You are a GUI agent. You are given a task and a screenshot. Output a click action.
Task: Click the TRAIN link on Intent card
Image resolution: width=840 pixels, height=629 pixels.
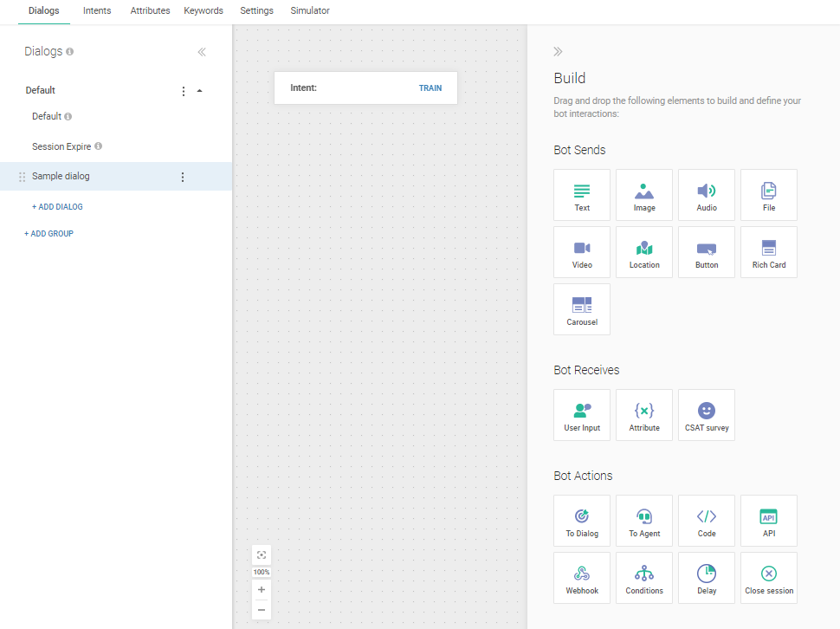click(430, 88)
